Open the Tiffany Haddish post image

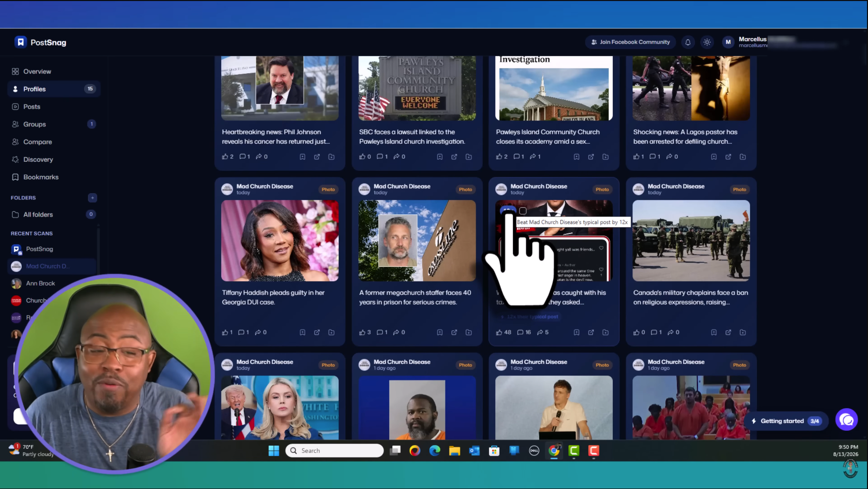point(280,241)
